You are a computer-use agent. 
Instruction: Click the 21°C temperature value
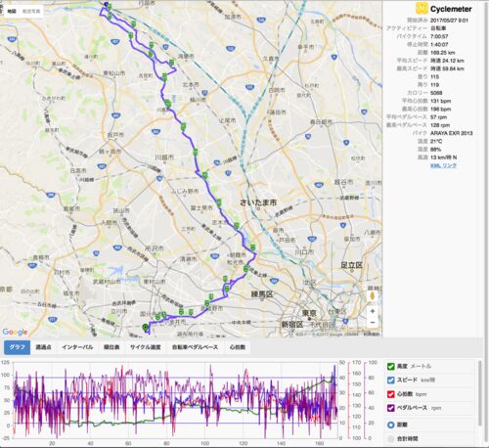click(436, 141)
